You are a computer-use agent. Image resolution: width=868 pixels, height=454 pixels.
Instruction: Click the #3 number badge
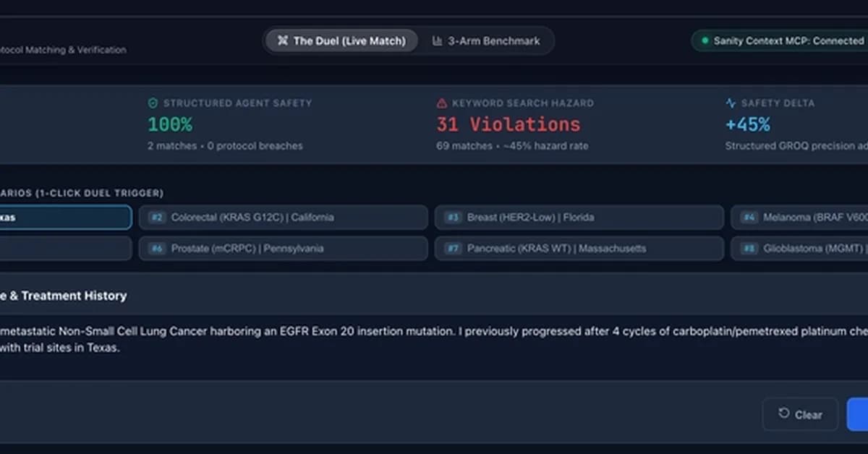coord(454,217)
